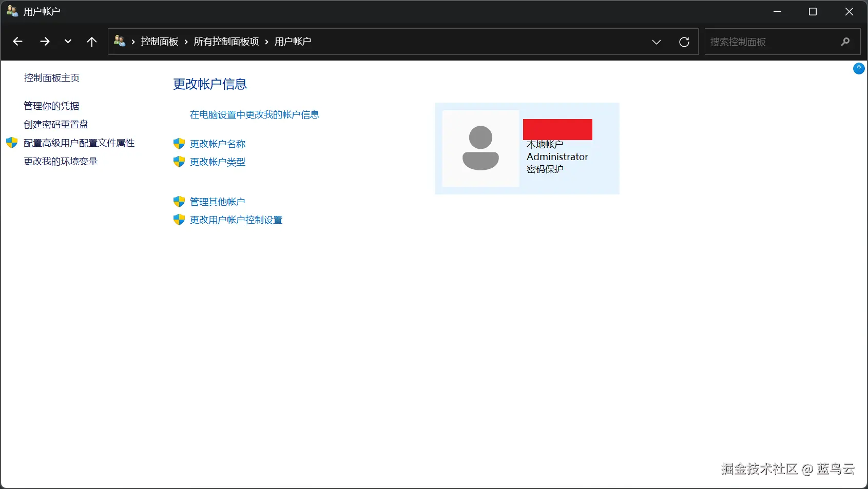This screenshot has height=489, width=868.
Task: Click the UAC shield beside 更改帐户类型
Action: 179,162
